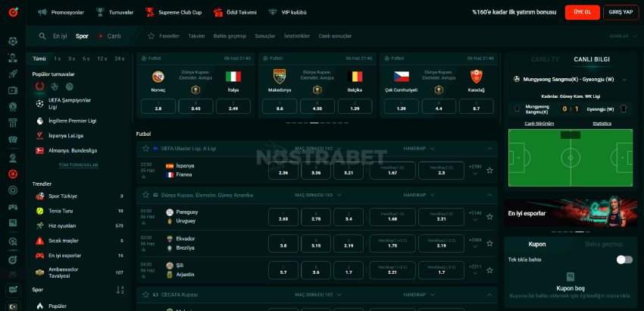This screenshot has width=644, height=311.
Task: Bet on İspanya win odds 2.36
Action: [x=283, y=171]
